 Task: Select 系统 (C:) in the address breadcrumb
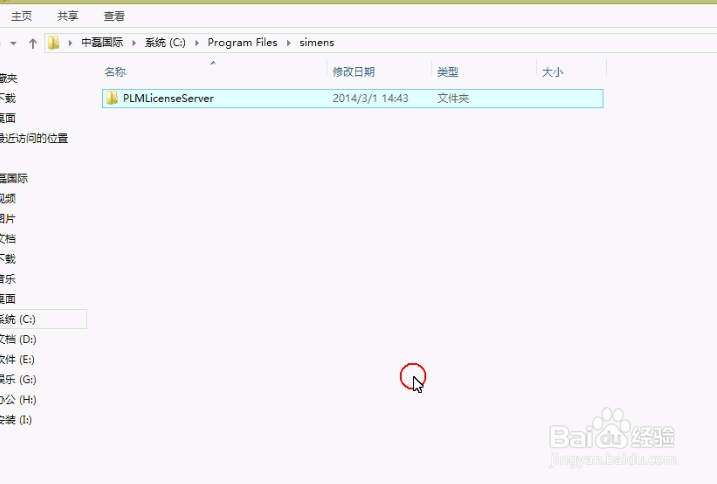click(165, 43)
